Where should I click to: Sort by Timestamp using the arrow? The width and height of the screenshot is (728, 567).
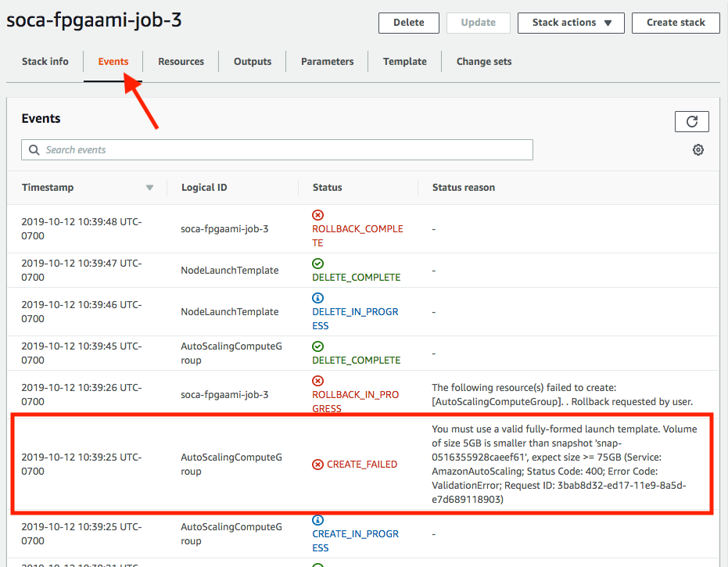pyautogui.click(x=149, y=188)
